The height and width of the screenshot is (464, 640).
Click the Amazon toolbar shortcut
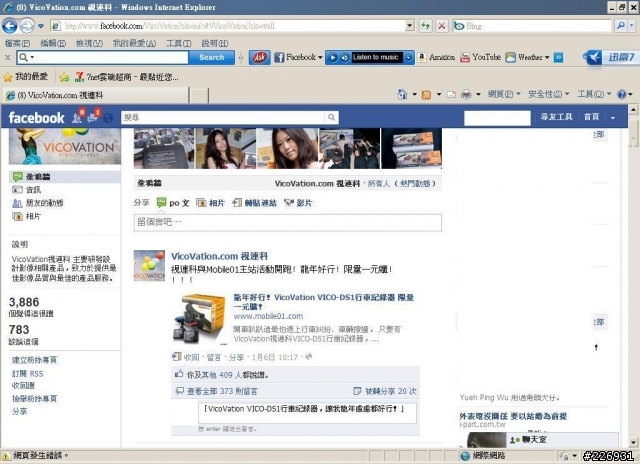pos(436,58)
